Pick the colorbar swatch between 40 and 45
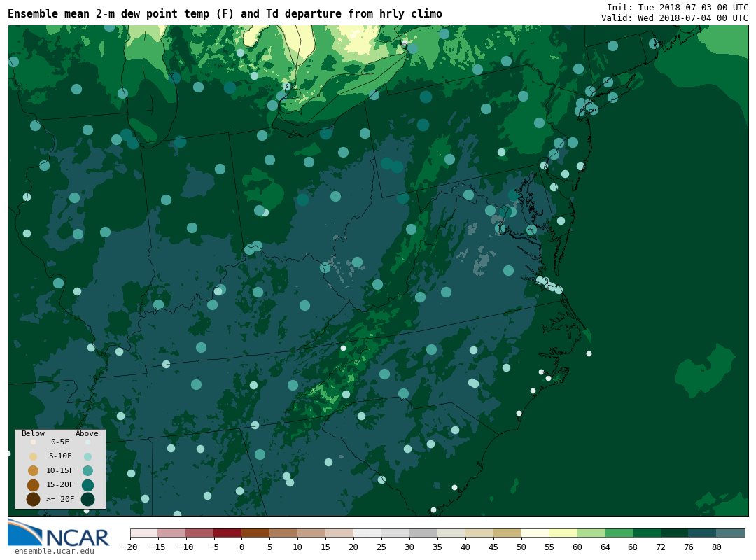 479,533
